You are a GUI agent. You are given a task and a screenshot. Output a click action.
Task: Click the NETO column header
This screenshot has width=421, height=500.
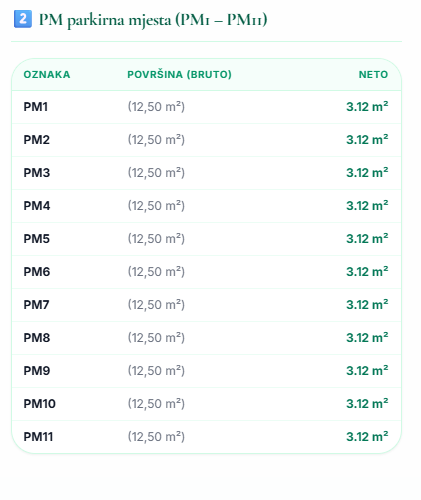(x=373, y=74)
